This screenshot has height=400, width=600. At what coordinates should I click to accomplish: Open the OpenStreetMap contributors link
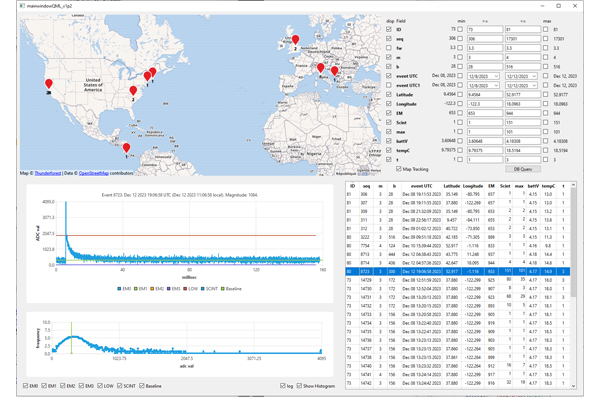pos(93,173)
